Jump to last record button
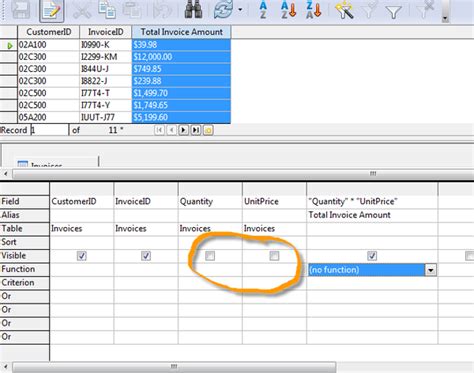474x373 pixels. pos(196,130)
